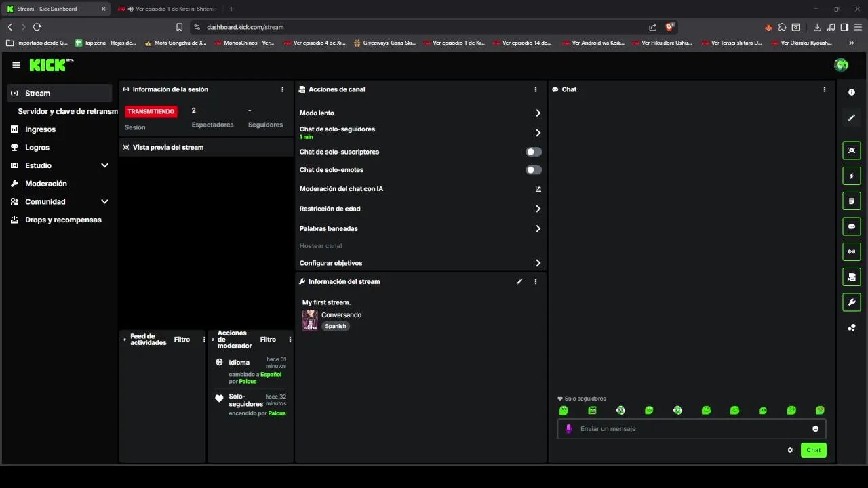Viewport: 868px width, 488px height.
Task: Click the Enviar un mensaje input field
Action: pos(692,428)
